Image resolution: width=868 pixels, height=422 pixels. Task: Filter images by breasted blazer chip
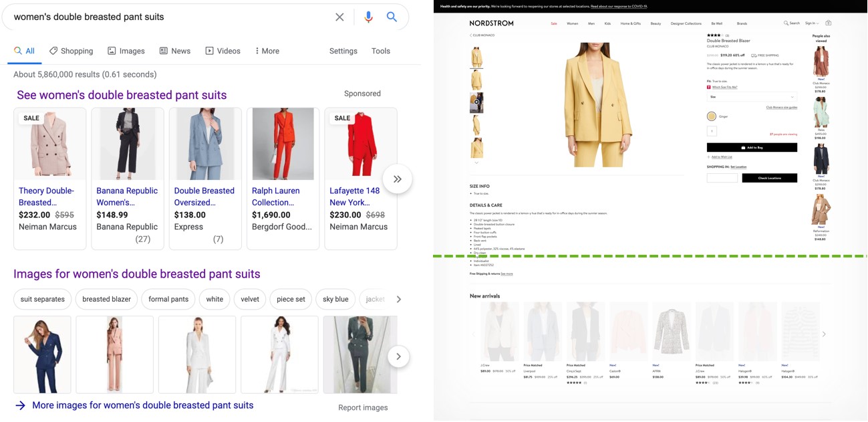(x=107, y=299)
